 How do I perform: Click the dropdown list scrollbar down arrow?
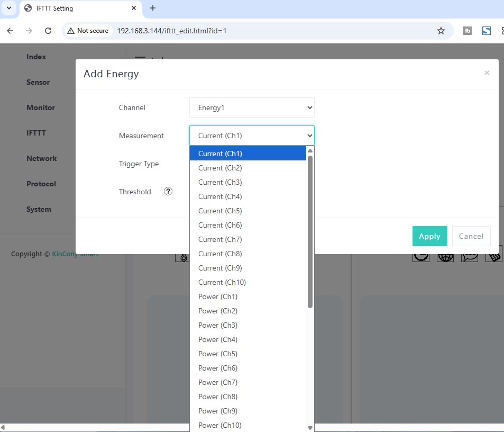310,428
